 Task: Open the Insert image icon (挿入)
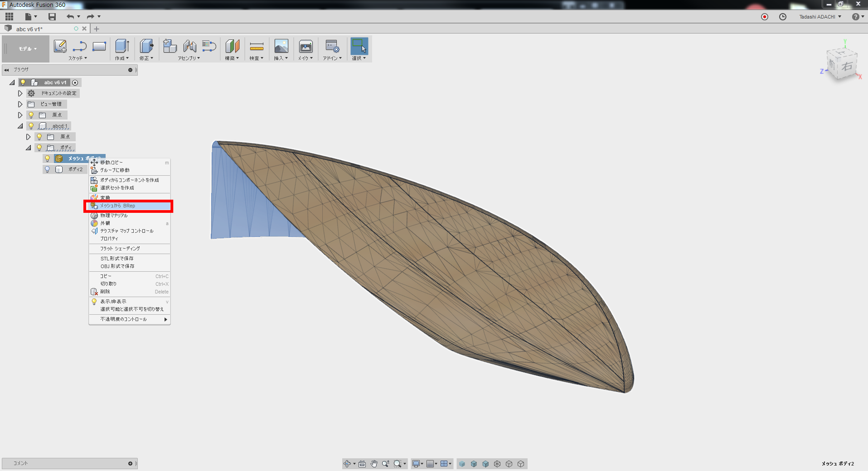[x=281, y=46]
